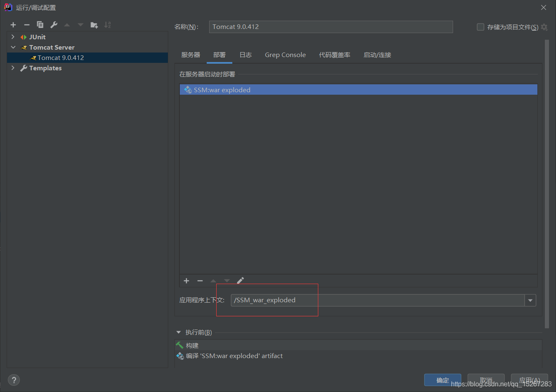Copy the selected configuration
Viewport: 556px width, 392px height.
40,25
